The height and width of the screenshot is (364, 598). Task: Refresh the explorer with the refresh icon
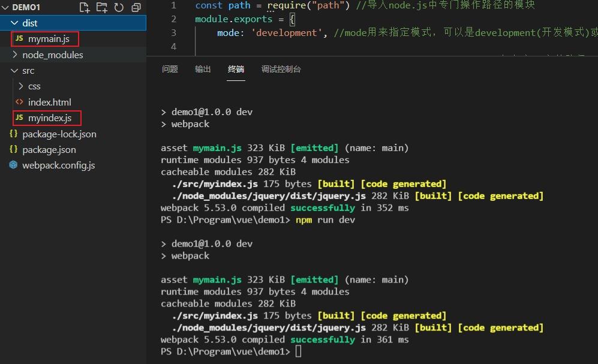click(119, 7)
